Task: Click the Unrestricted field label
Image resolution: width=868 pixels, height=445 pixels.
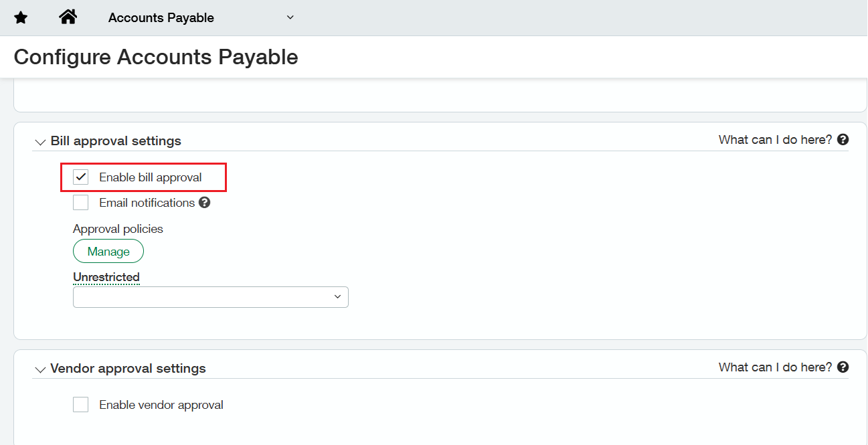Action: click(106, 277)
